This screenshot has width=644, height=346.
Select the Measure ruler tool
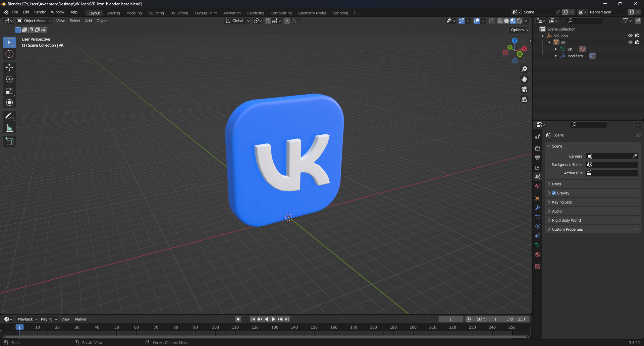tap(9, 128)
